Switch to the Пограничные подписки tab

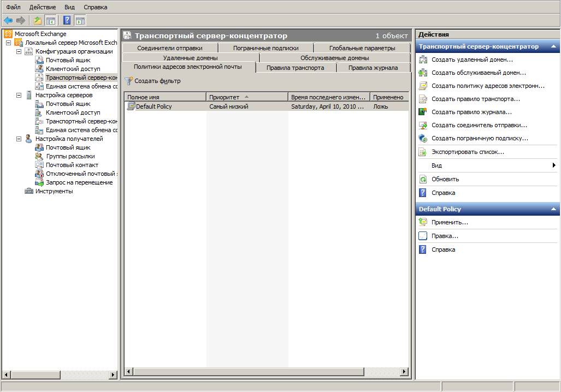click(x=266, y=48)
